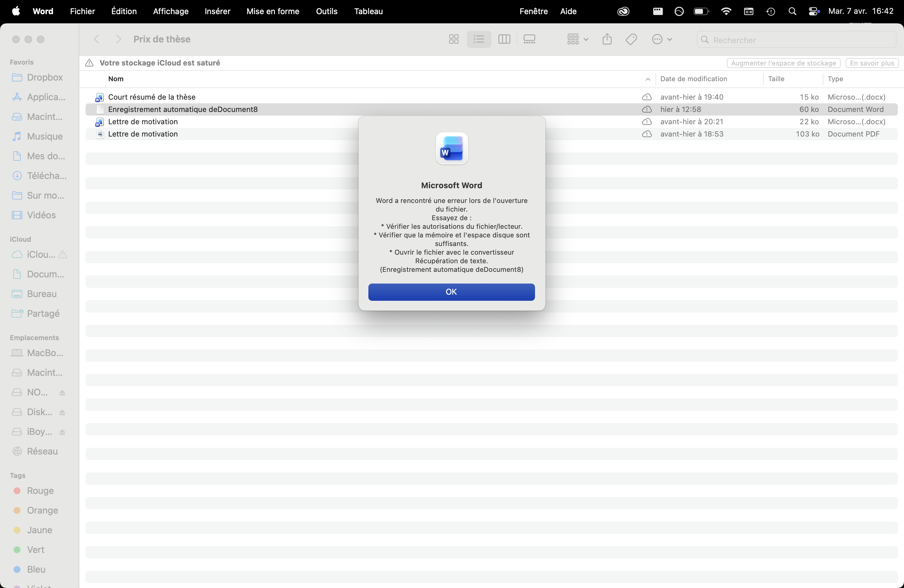Eject the Disk... volume
This screenshot has width=904, height=588.
62,412
